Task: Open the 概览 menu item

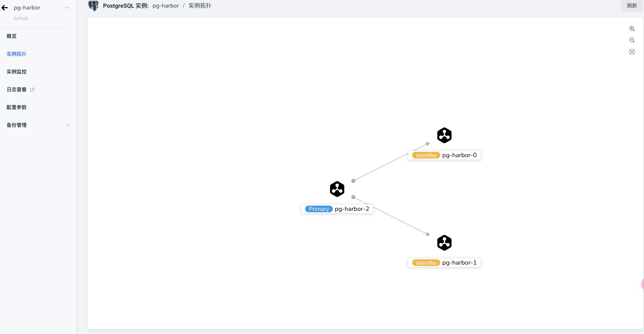Action: [x=12, y=36]
